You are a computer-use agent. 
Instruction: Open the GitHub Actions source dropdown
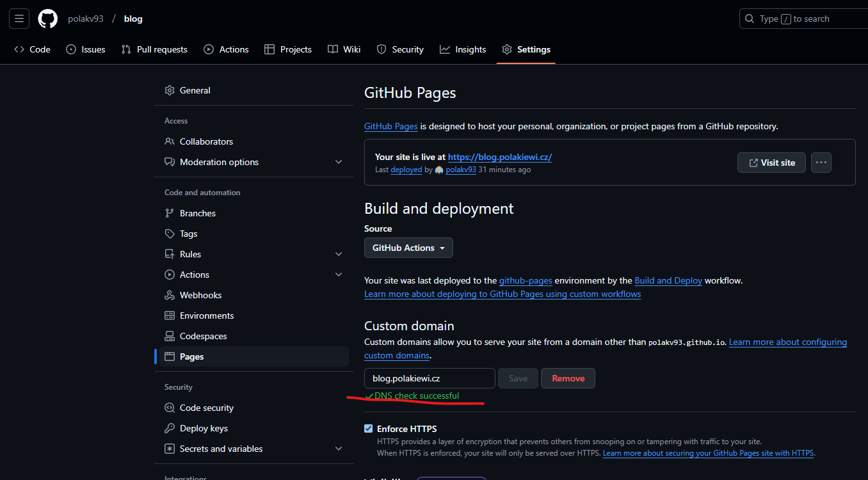pos(408,248)
